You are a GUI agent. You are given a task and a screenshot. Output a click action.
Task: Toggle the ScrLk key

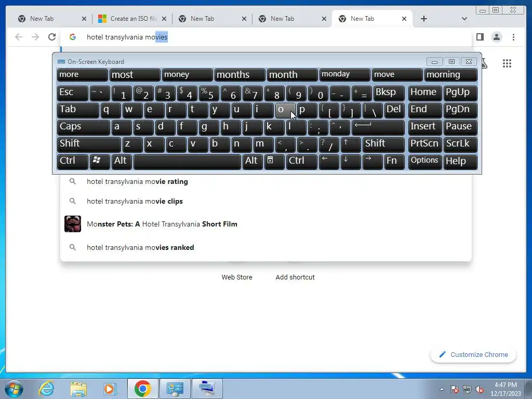pyautogui.click(x=460, y=144)
